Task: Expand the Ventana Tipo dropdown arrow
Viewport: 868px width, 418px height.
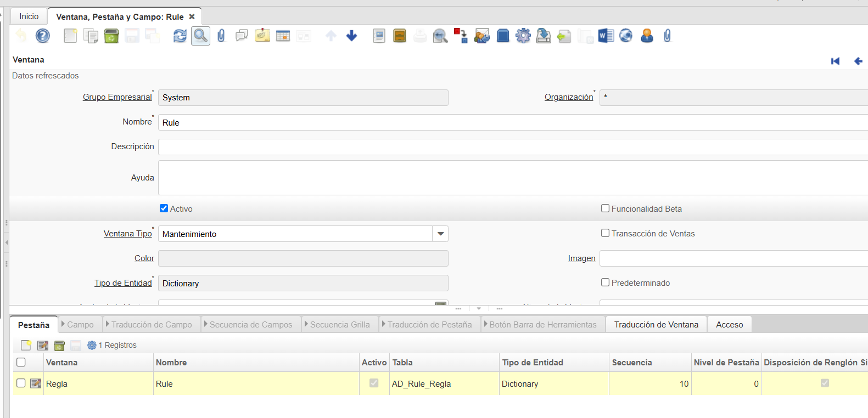Action: point(440,234)
